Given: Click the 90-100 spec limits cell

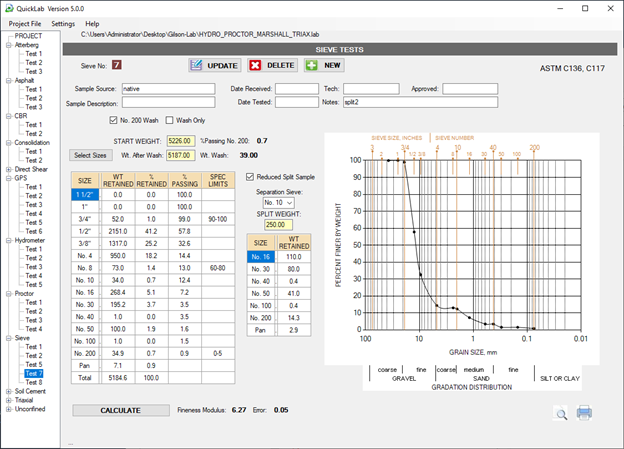Looking at the screenshot, I should click(218, 219).
